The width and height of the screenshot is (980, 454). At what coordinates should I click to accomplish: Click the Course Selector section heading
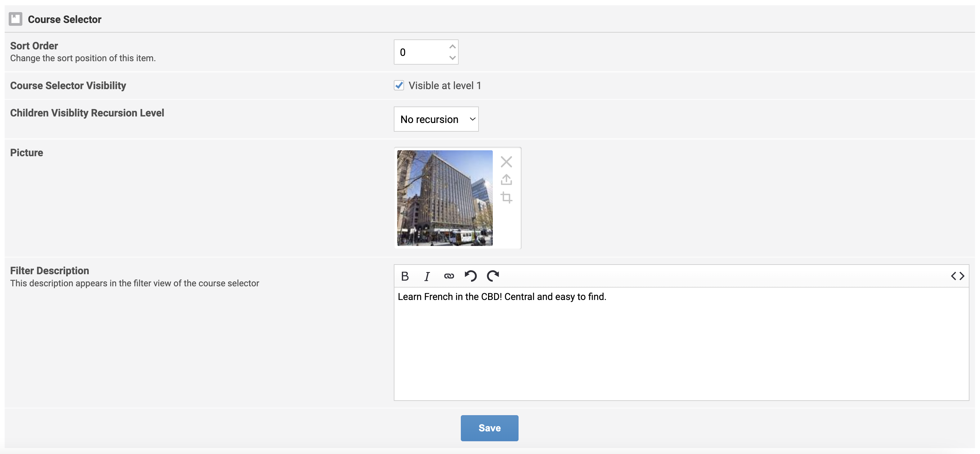pos(64,19)
